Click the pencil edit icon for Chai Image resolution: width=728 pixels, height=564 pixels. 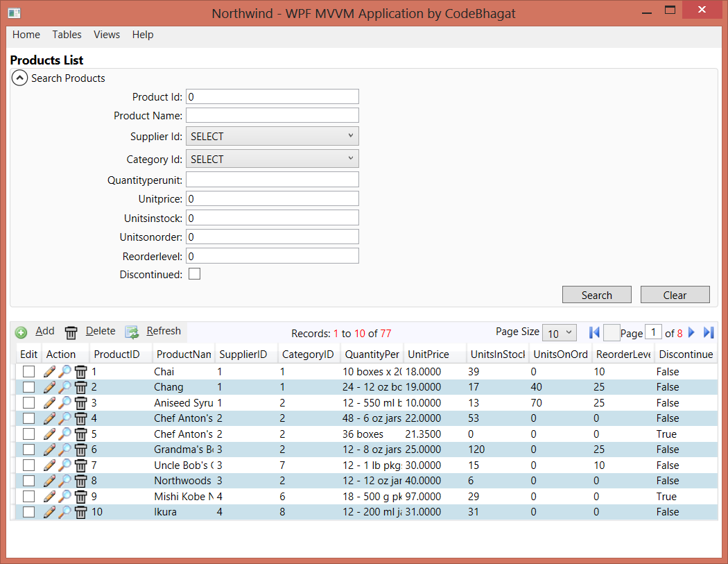49,372
